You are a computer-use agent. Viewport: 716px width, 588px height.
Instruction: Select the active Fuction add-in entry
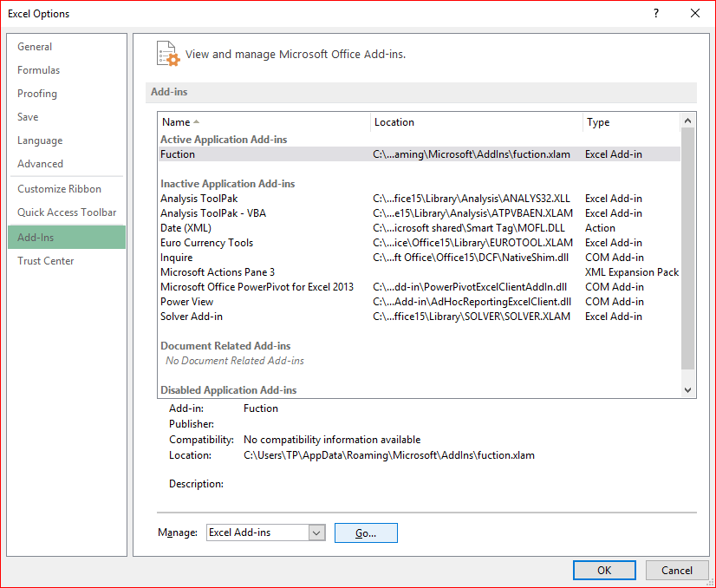178,154
